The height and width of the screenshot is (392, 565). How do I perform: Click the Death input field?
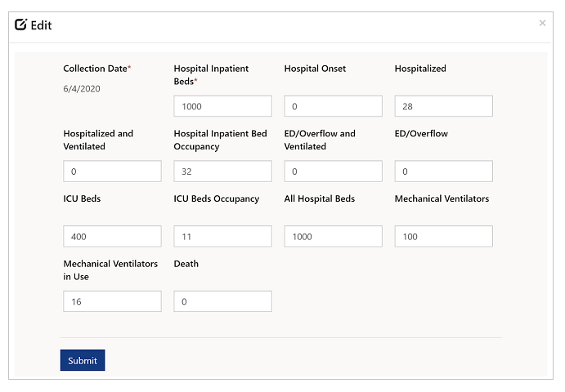[x=222, y=301]
